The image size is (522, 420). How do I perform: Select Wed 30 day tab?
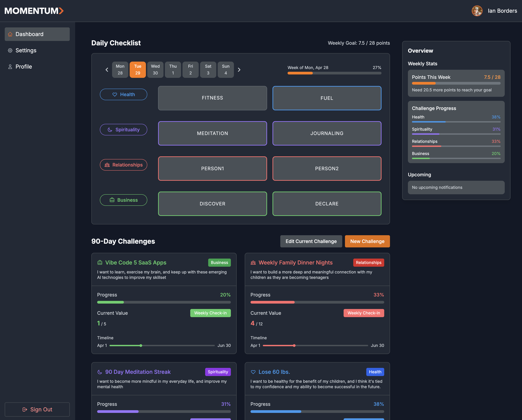[x=155, y=70]
